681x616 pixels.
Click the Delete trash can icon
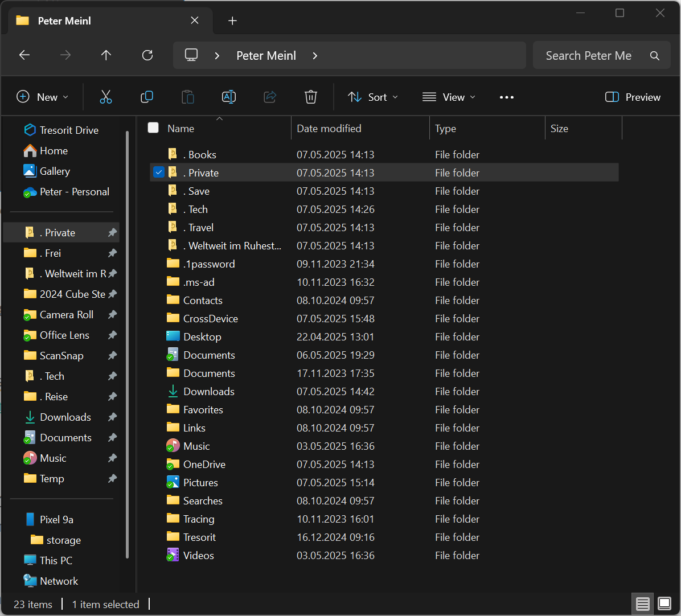click(311, 97)
